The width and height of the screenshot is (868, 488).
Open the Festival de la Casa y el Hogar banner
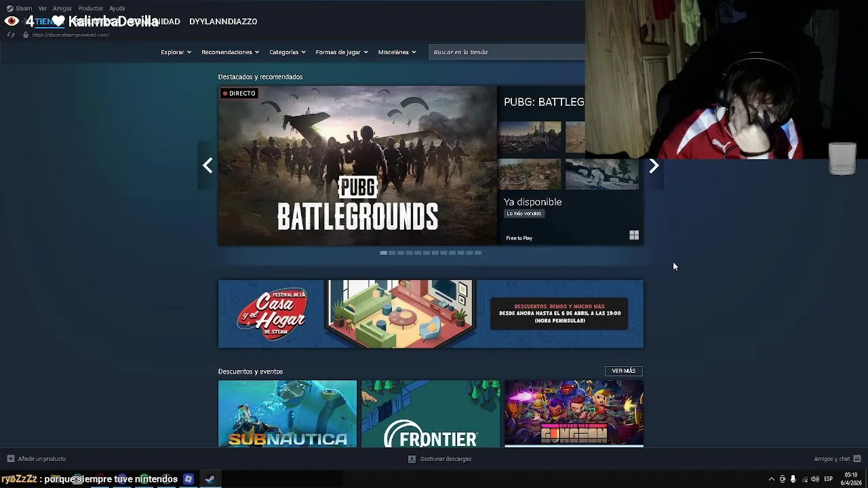[x=431, y=314]
